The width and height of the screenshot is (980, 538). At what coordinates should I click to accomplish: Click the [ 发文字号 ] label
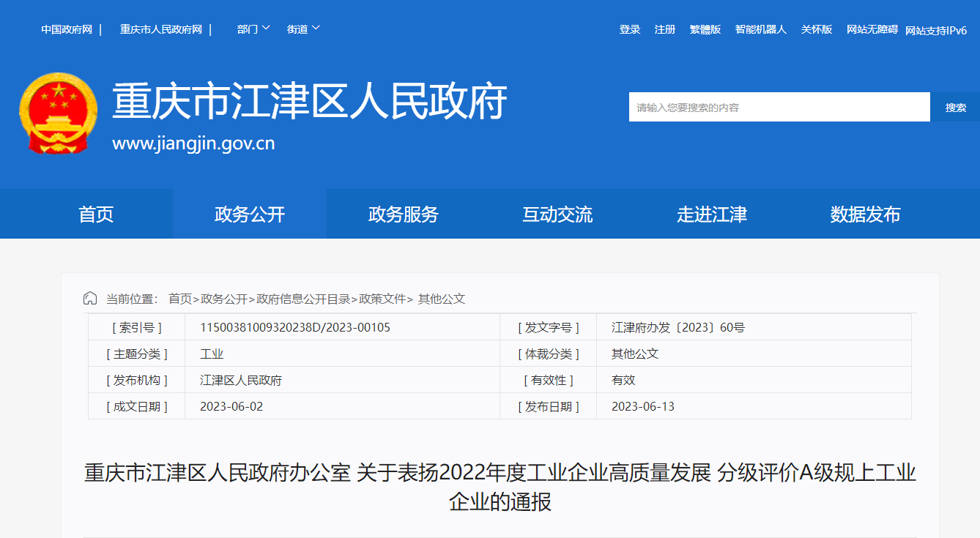548,327
